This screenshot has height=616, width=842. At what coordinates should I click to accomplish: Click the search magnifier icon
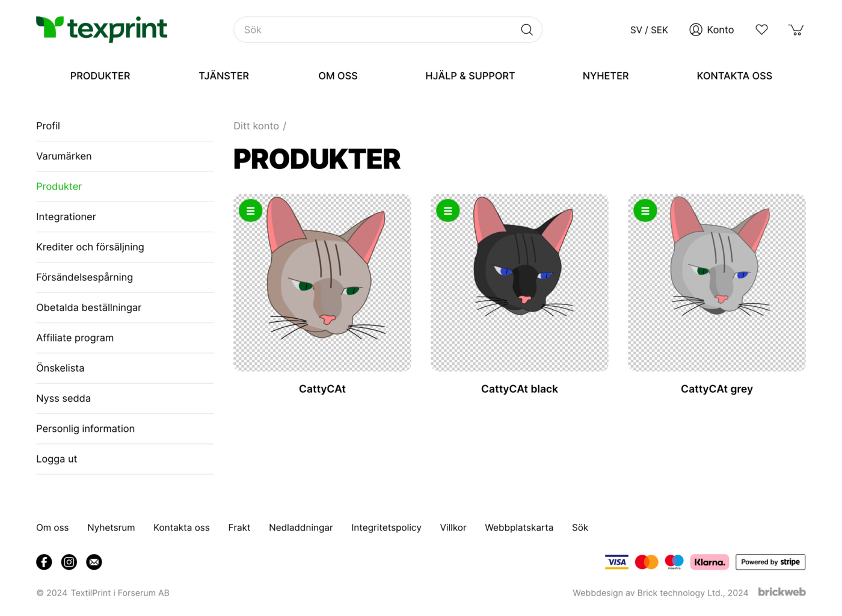coord(526,29)
